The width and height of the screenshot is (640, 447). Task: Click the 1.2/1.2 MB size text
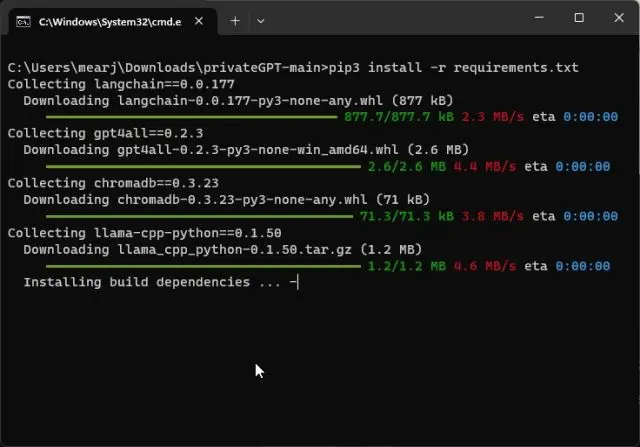407,267
